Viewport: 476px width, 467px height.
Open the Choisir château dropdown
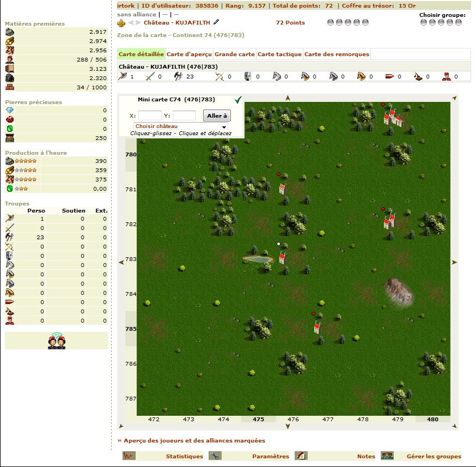tap(181, 126)
